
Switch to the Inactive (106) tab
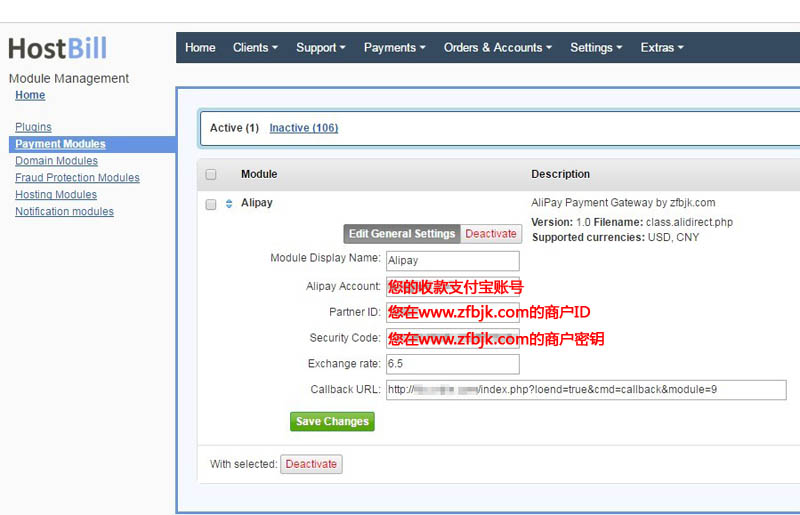[x=304, y=128]
